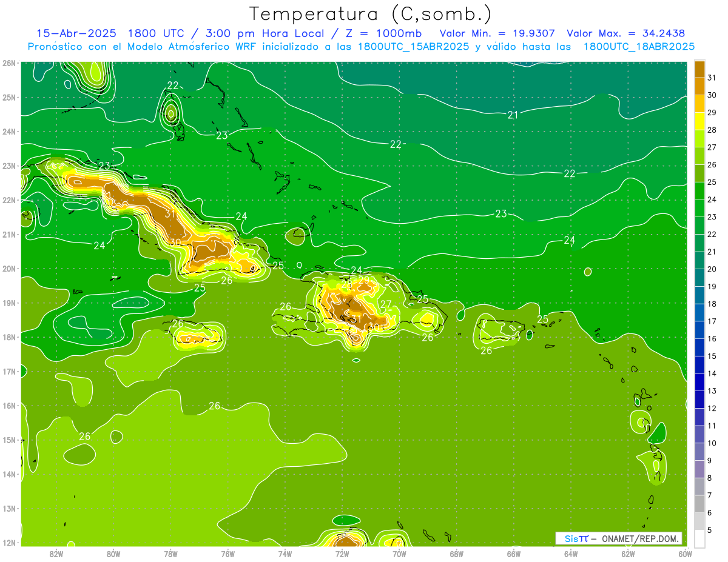
Task: Select the yellow legend swatch between 28 and 29
Action: 699,121
